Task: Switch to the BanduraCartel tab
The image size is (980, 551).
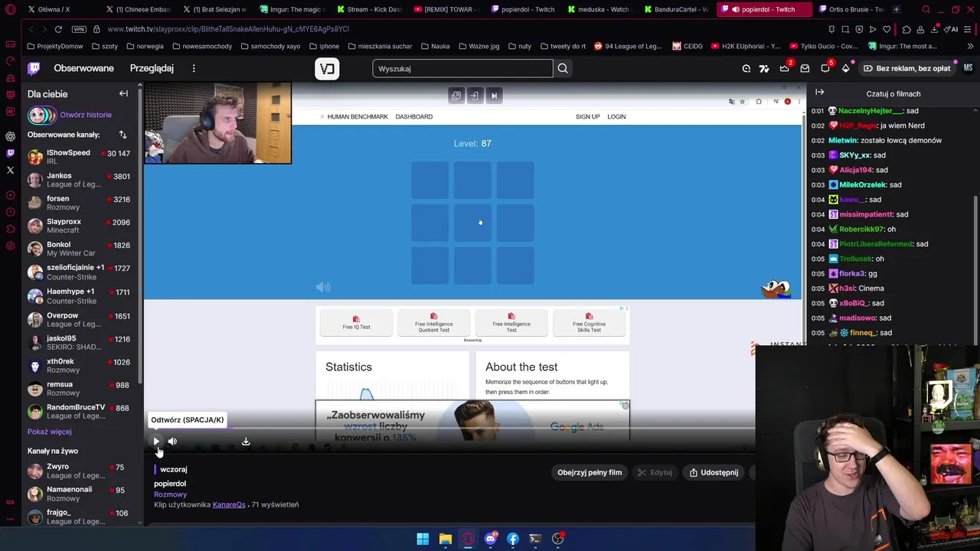Action: pyautogui.click(x=677, y=9)
